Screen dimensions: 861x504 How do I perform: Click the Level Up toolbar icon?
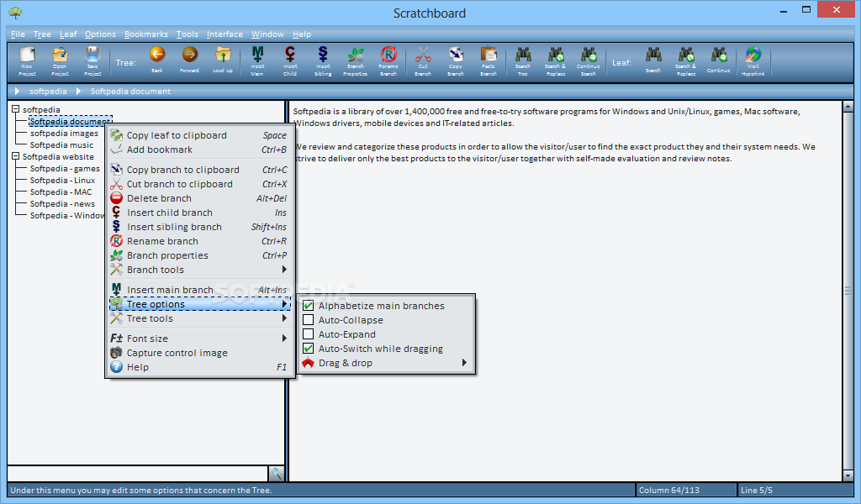click(222, 60)
